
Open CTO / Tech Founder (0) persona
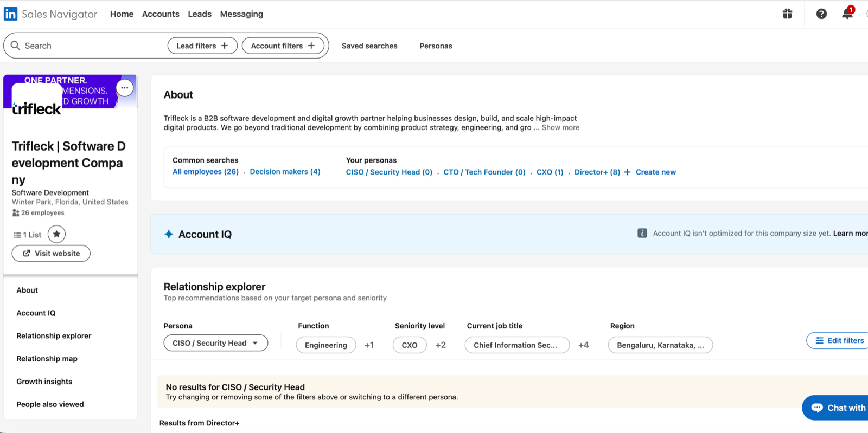pyautogui.click(x=484, y=172)
